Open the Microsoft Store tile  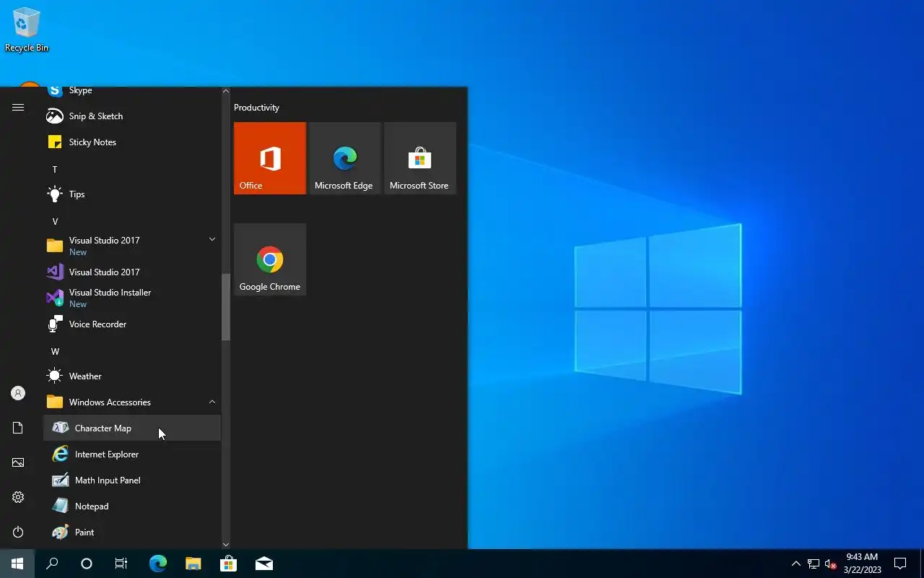420,158
